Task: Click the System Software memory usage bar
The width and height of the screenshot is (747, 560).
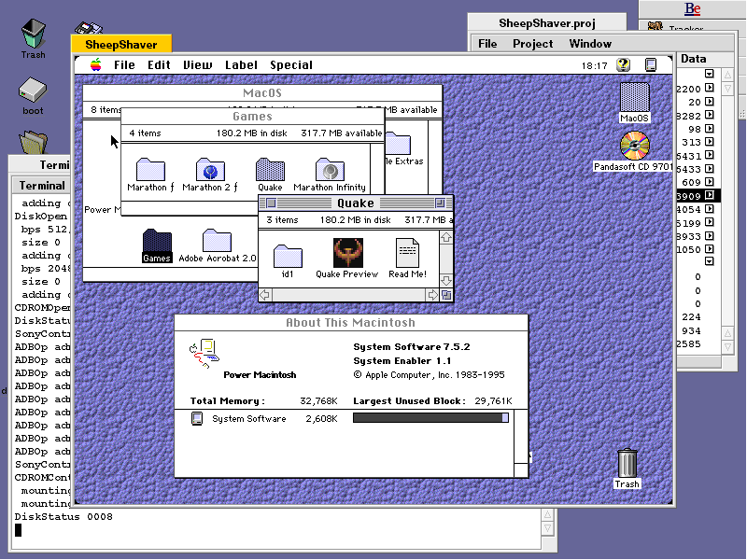Action: 430,419
